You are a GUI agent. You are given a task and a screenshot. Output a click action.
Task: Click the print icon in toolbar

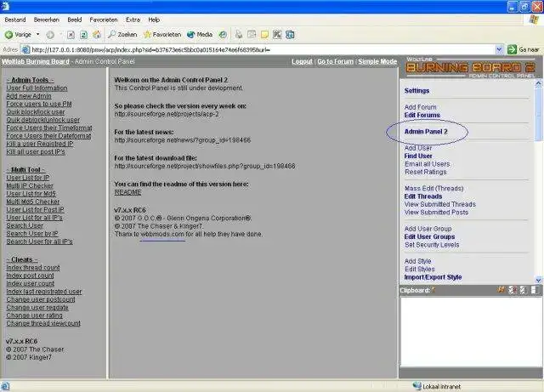[239, 34]
